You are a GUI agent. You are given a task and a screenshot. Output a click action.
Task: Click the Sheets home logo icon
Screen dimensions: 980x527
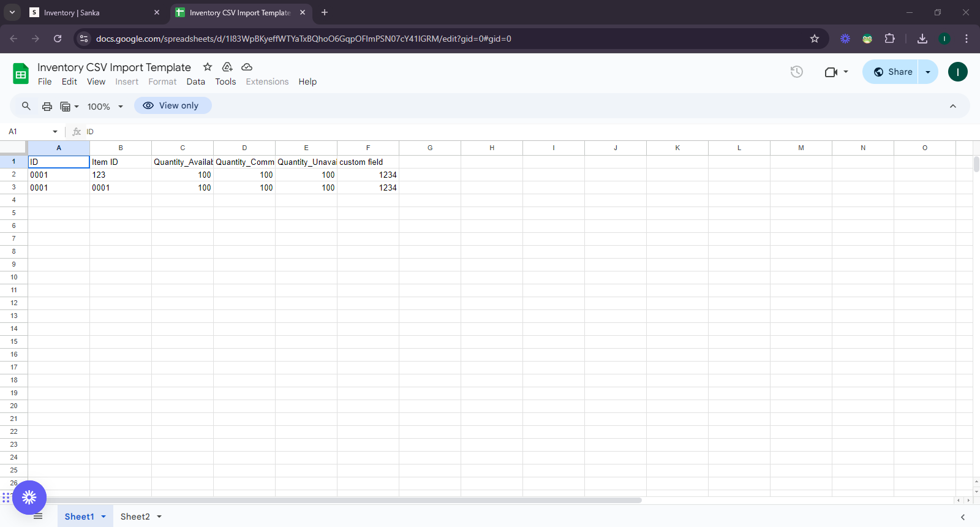(21, 74)
